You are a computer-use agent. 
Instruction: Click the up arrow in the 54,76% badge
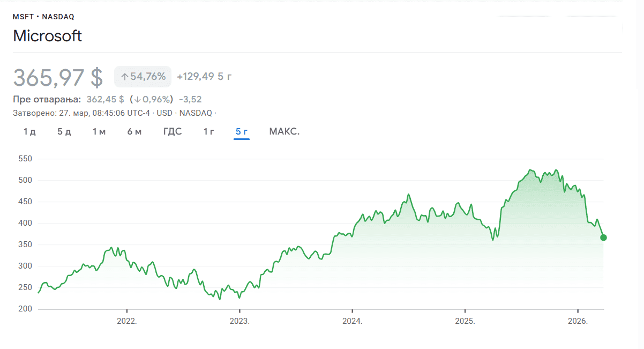pos(124,77)
